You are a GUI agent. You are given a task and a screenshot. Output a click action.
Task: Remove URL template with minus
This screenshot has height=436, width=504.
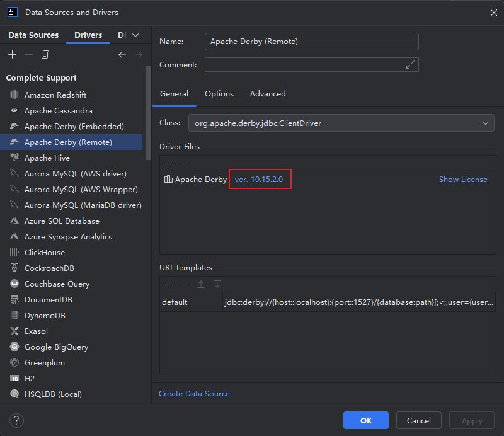click(x=184, y=284)
